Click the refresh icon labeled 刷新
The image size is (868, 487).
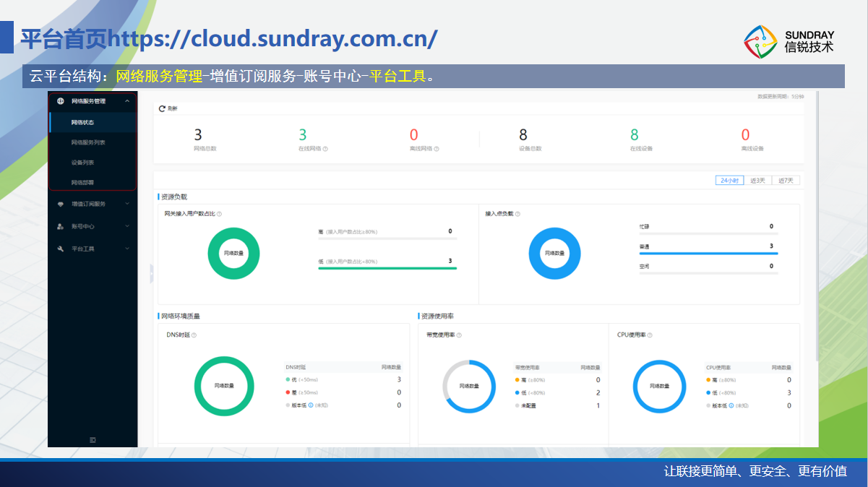(x=162, y=108)
